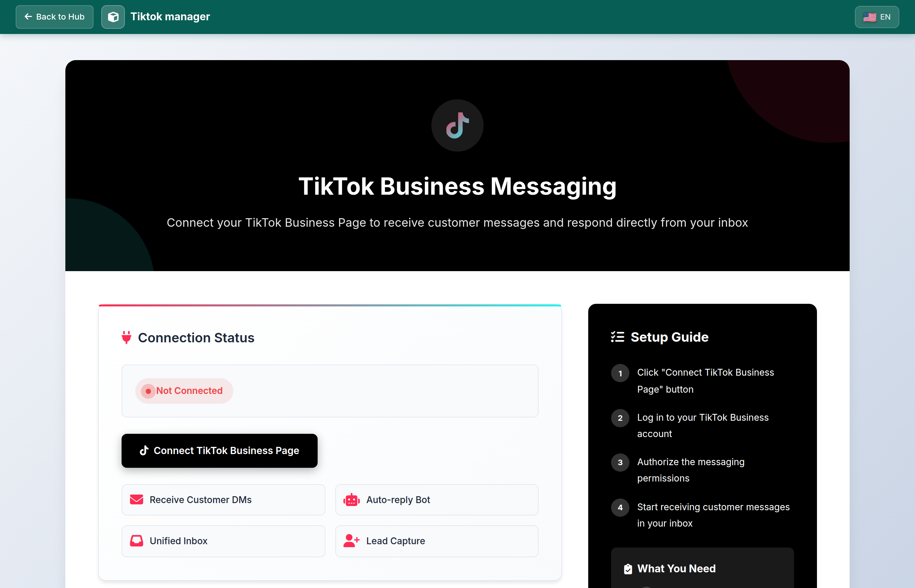Image resolution: width=915 pixels, height=588 pixels.
Task: Click the Setup Guide heading
Action: pyautogui.click(x=670, y=337)
